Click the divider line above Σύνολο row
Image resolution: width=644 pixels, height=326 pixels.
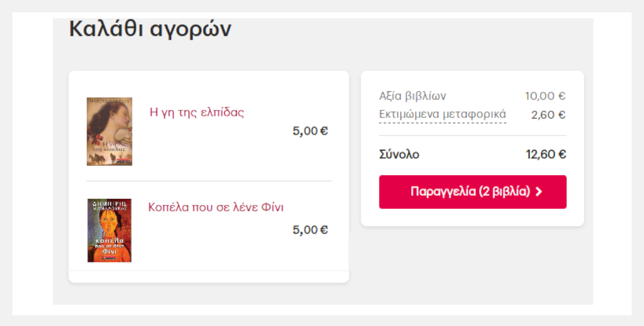click(x=473, y=136)
